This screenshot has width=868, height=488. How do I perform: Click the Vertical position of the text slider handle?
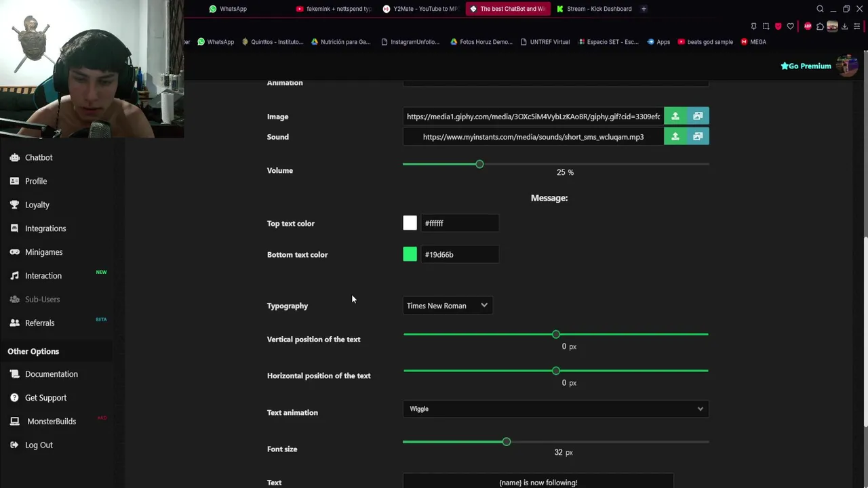(556, 334)
